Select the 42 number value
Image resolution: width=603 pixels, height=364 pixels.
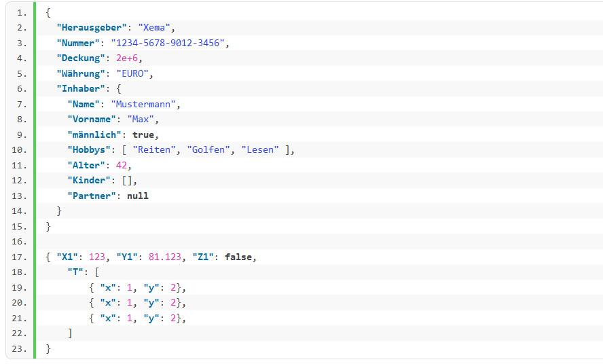[122, 165]
